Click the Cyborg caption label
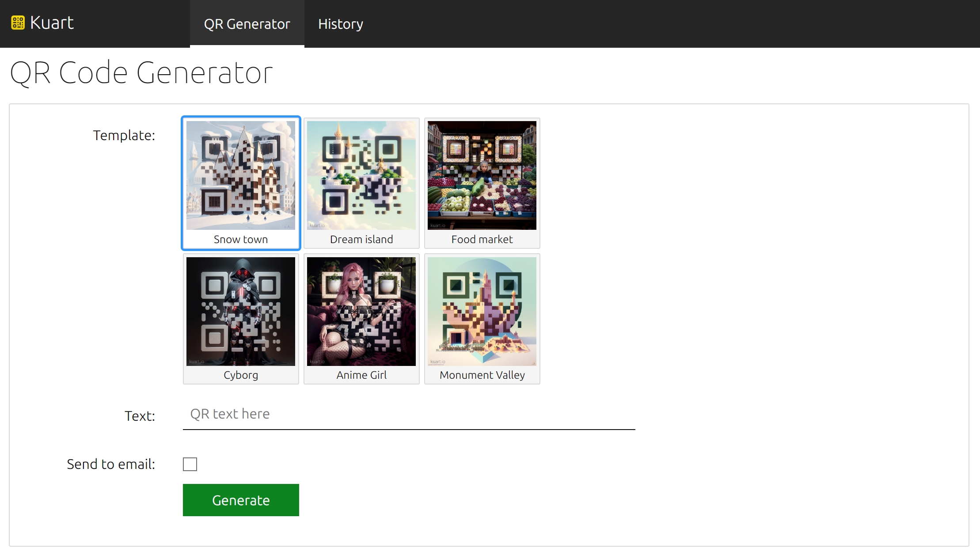This screenshot has width=980, height=552. tap(241, 375)
